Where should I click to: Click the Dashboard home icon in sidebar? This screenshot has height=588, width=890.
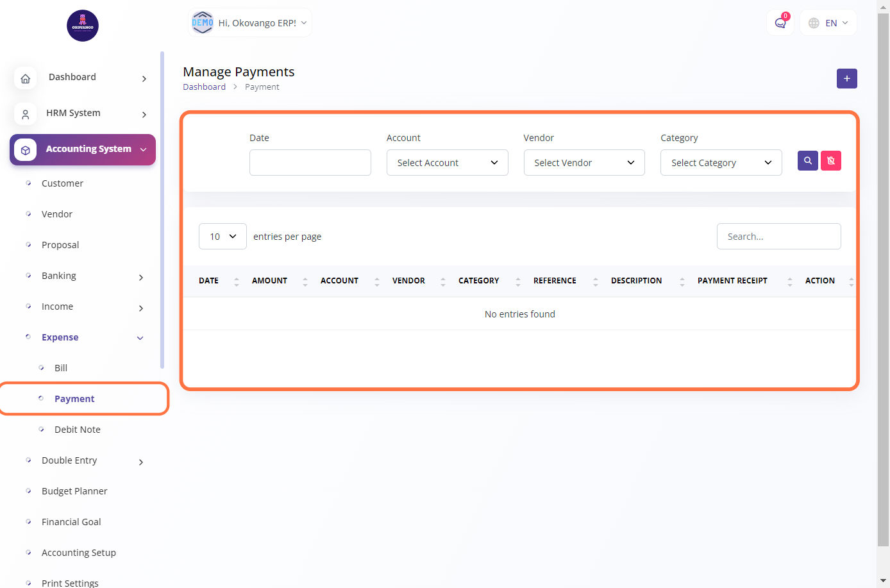tap(25, 78)
